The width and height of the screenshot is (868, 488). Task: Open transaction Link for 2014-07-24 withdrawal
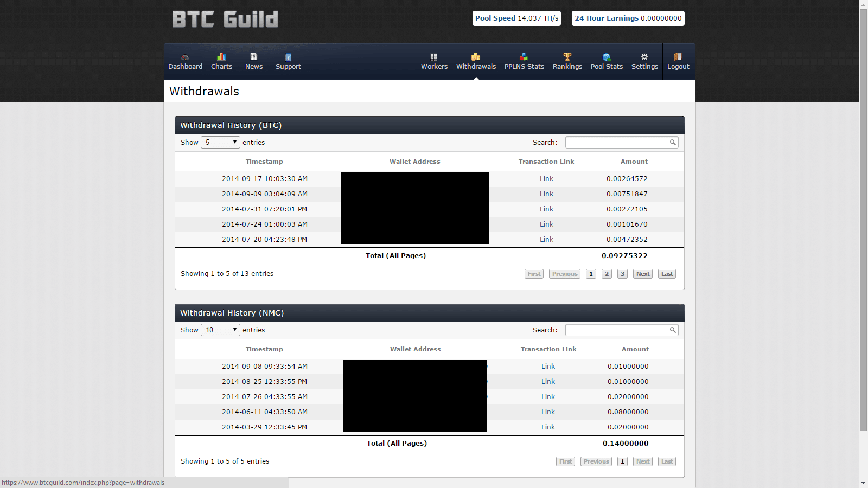[x=546, y=224]
